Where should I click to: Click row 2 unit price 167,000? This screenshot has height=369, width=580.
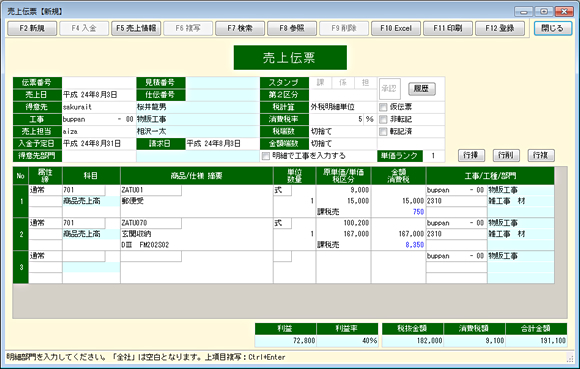pos(343,234)
